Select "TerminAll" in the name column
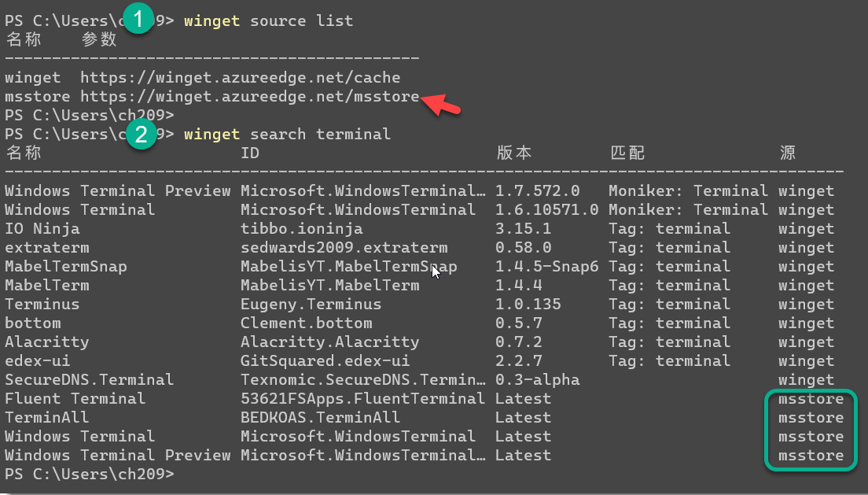 (x=47, y=417)
